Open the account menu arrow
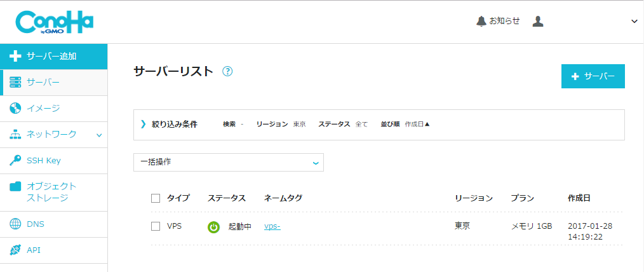 click(x=634, y=22)
